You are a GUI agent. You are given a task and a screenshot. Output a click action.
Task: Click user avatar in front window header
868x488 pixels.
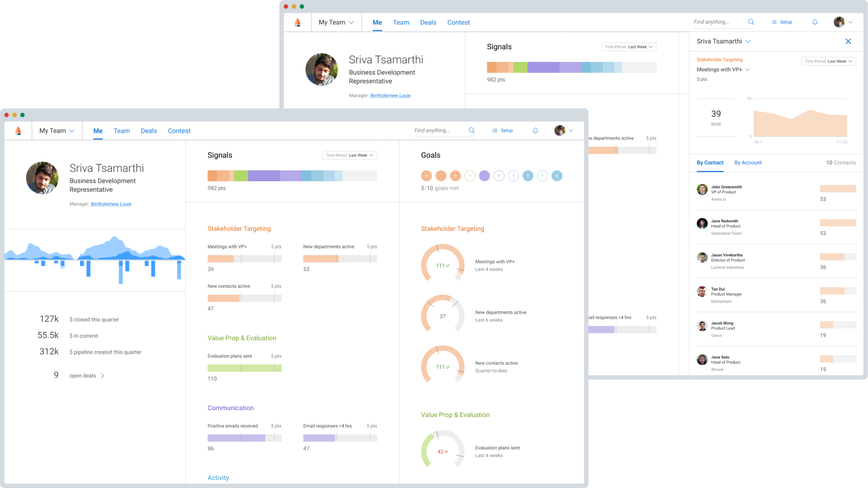click(x=560, y=131)
